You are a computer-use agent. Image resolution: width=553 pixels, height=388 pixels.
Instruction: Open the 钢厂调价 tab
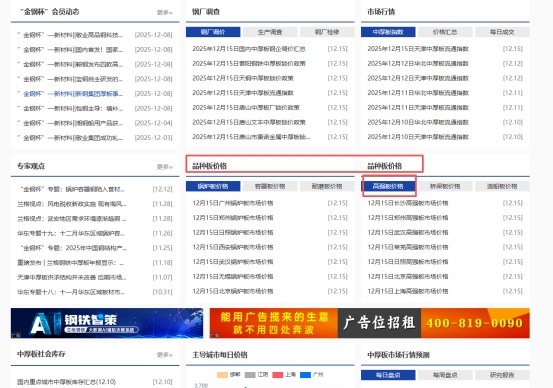click(213, 32)
